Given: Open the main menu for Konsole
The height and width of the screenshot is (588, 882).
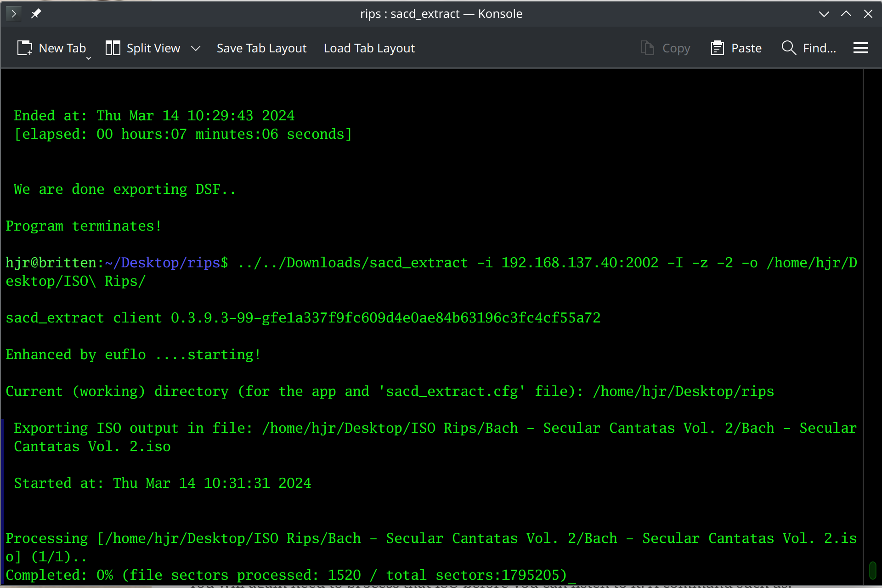Looking at the screenshot, I should pyautogui.click(x=861, y=47).
